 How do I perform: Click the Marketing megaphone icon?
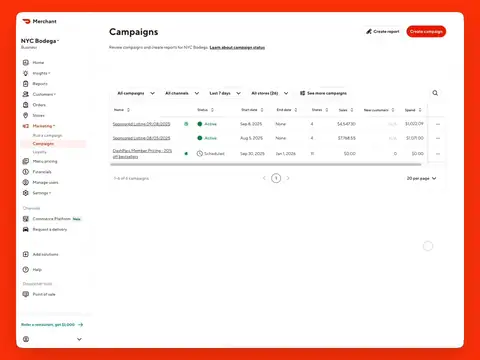pyautogui.click(x=26, y=126)
